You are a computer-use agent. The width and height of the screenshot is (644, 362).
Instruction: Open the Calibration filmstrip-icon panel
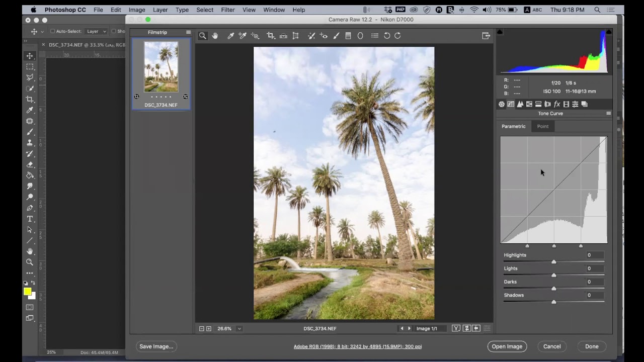coord(566,104)
